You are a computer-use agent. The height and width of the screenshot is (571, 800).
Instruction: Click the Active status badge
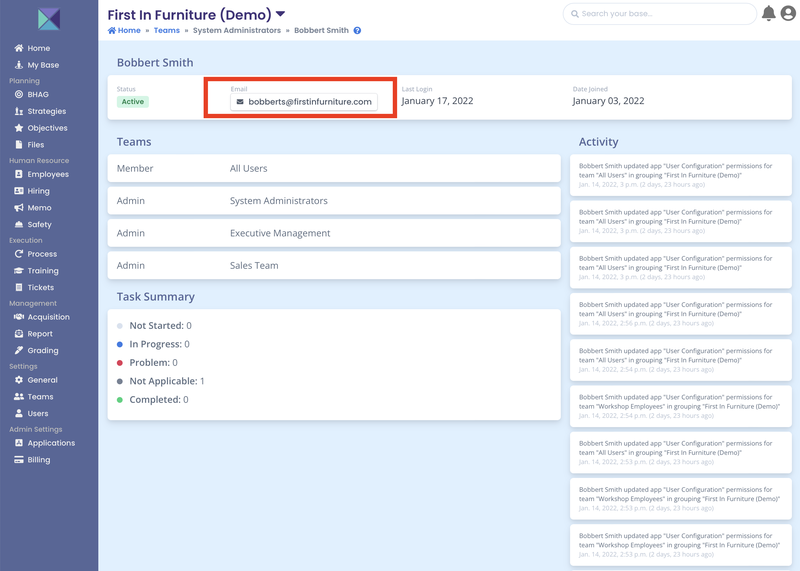pos(132,101)
